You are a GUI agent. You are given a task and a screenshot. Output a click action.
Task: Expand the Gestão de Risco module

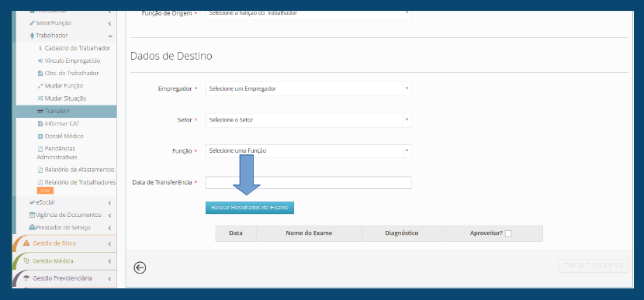tap(110, 243)
